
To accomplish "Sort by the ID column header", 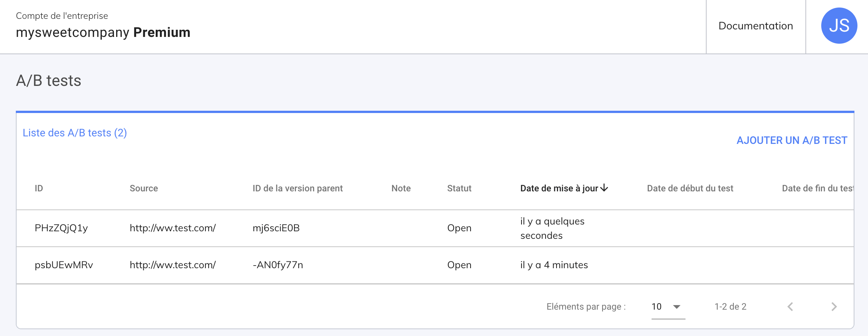I will pos(39,188).
